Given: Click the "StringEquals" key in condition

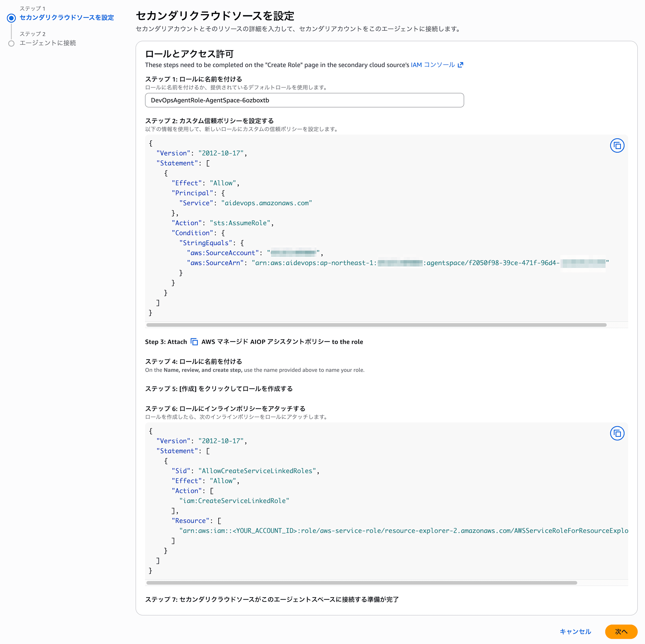Looking at the screenshot, I should click(206, 243).
